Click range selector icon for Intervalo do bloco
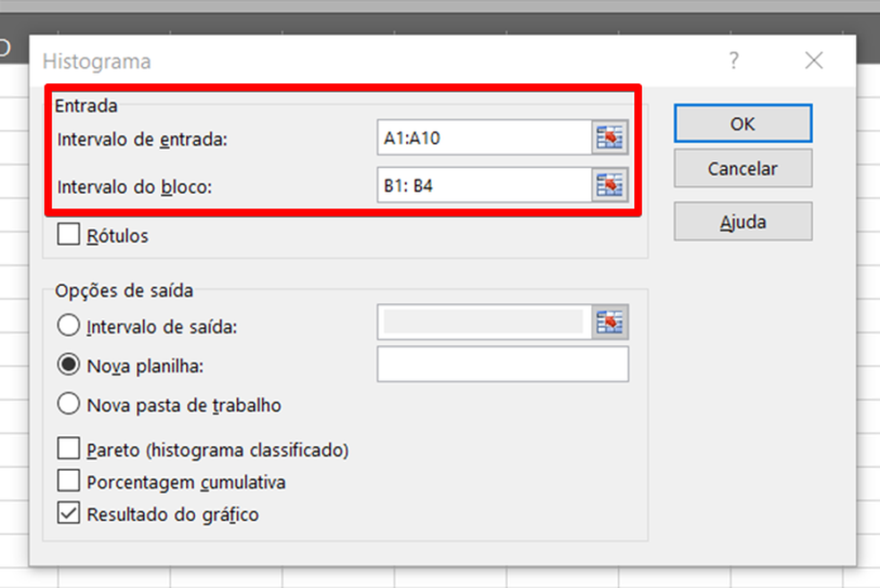This screenshot has height=588, width=880. coord(609,186)
